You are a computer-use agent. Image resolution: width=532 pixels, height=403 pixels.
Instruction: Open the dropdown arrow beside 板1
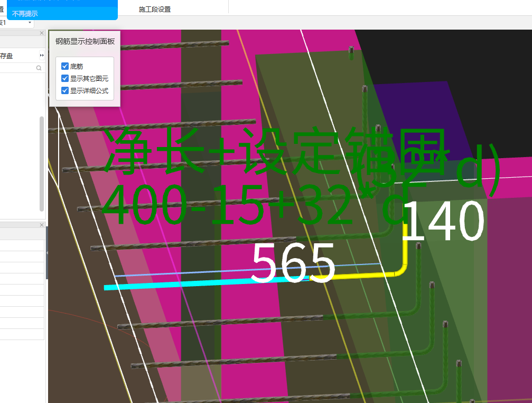[30, 22]
